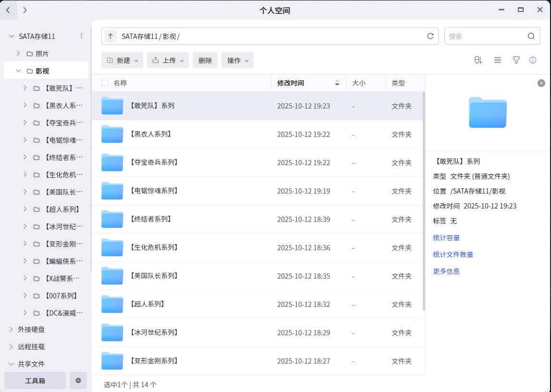Click the search magnifier icon

[531, 36]
